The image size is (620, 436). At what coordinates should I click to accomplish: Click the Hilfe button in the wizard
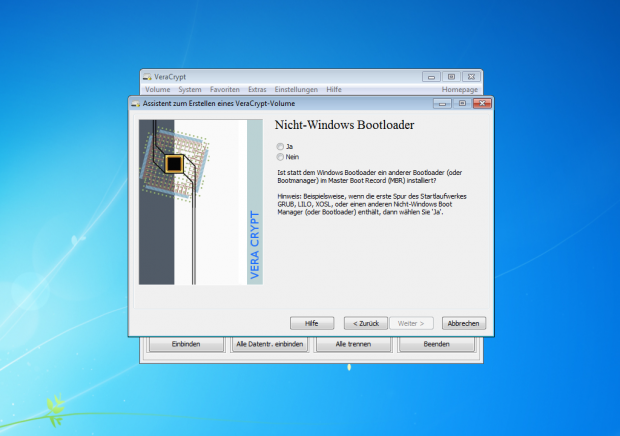(312, 323)
